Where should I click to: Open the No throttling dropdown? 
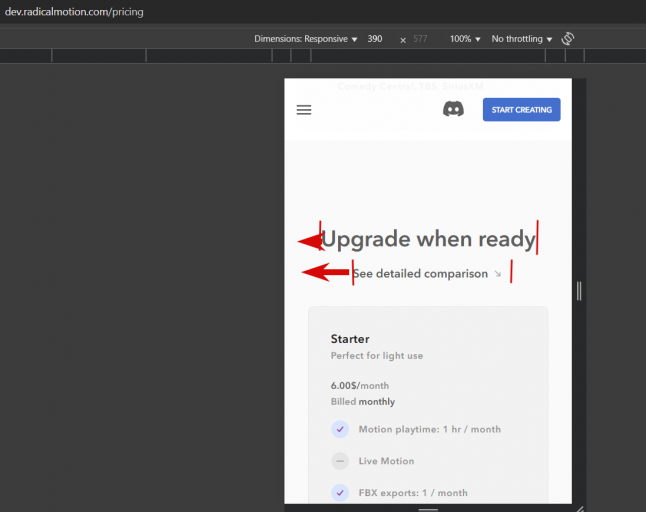tap(522, 39)
